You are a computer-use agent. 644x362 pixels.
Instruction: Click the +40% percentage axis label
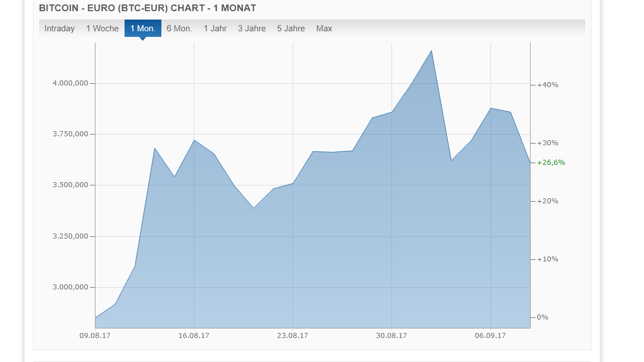(547, 85)
